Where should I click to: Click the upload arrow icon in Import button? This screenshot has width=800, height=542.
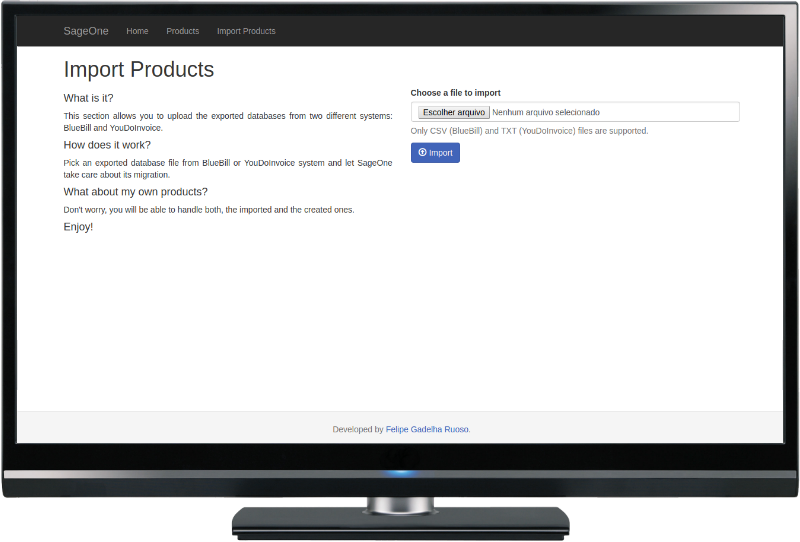422,153
